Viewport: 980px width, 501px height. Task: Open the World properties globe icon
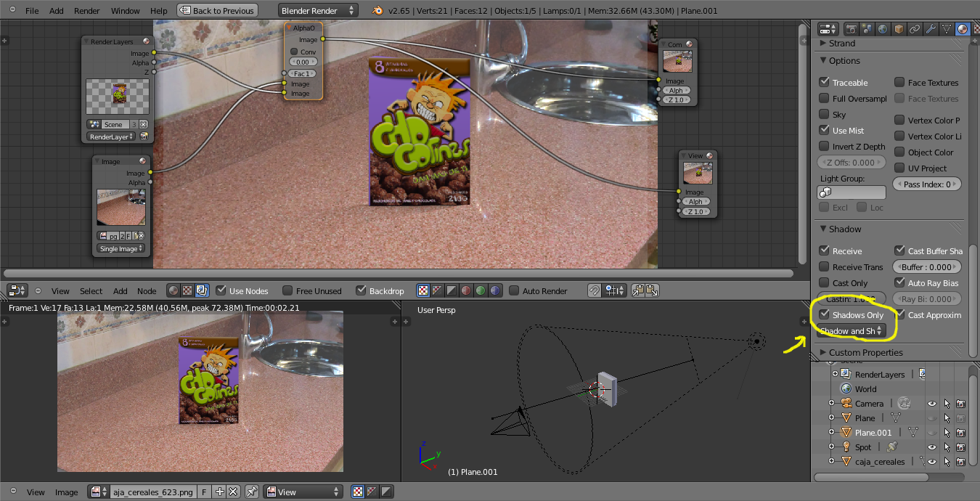883,29
